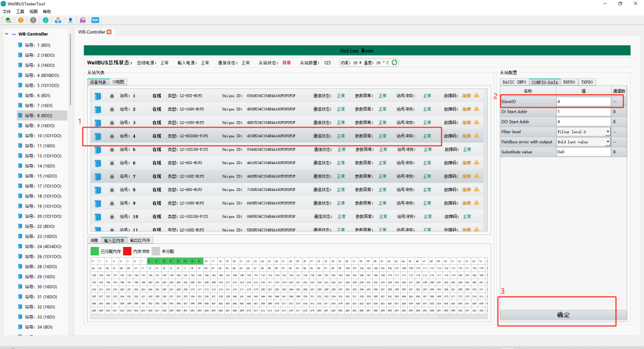The width and height of the screenshot is (644, 349).
Task: Click the device list vertical scrollbar
Action: (x=485, y=159)
